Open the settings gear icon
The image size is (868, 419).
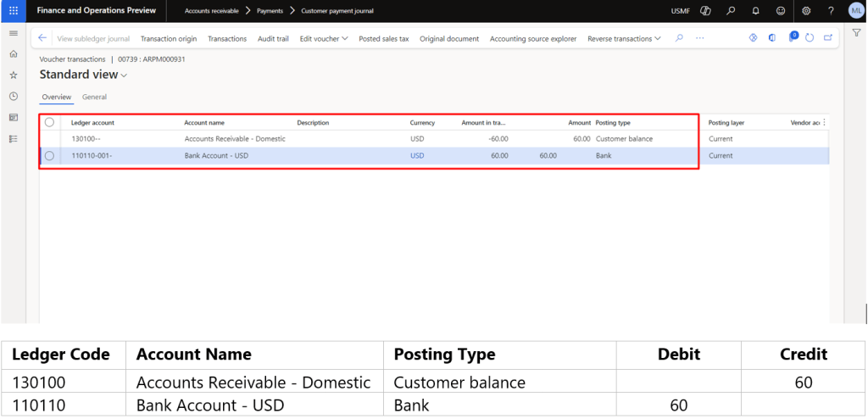(806, 10)
